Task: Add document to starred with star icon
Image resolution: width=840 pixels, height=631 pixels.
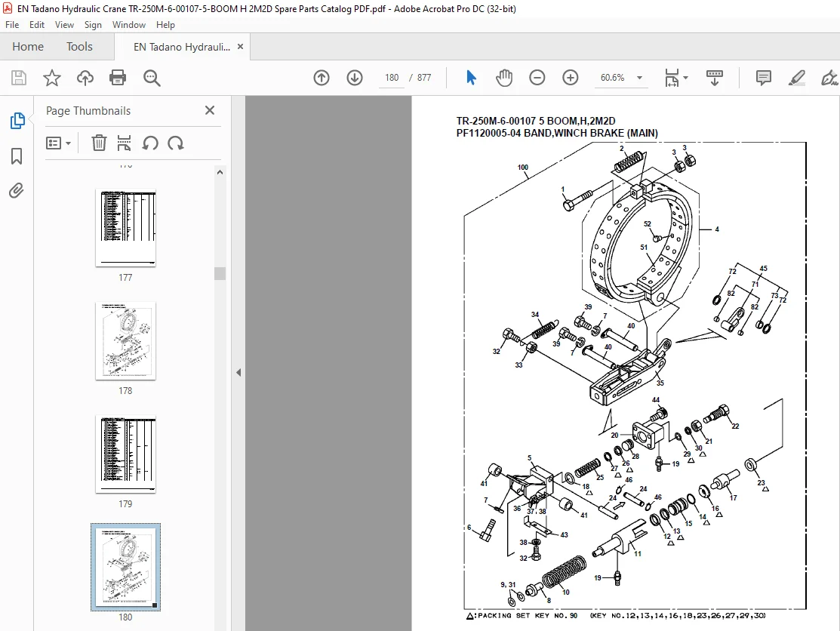Action: (52, 78)
